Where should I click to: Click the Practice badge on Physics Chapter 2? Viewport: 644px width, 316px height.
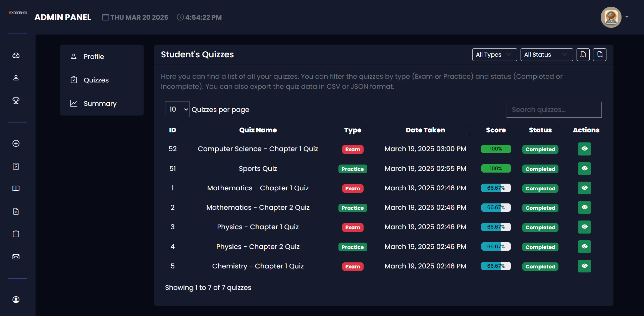pyautogui.click(x=353, y=247)
